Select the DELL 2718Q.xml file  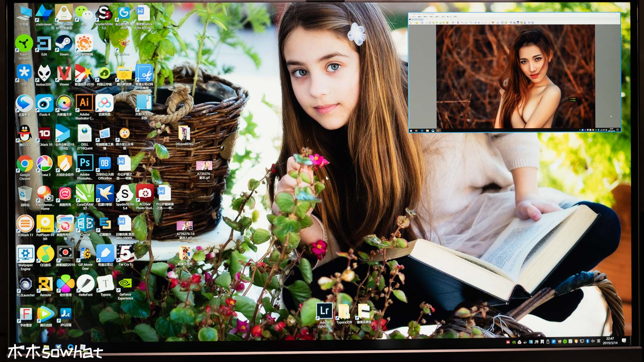(85, 138)
